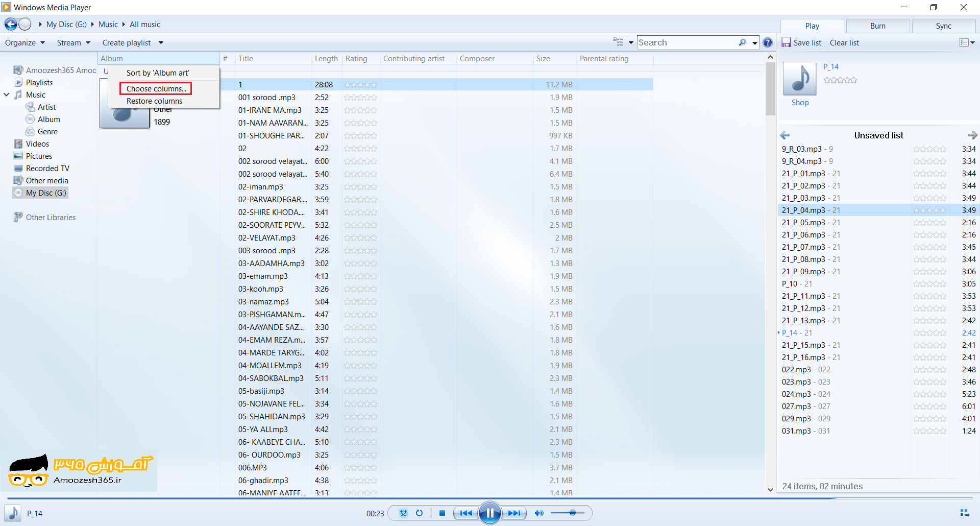Choose 'Sort by Album art' menu item
This screenshot has width=980, height=526.
pos(158,73)
